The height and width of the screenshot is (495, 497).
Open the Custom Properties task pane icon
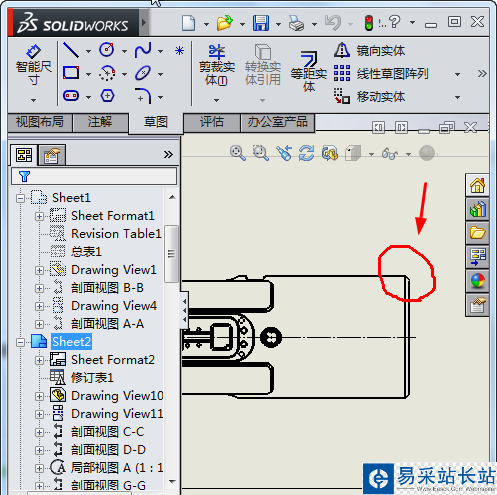[x=477, y=305]
